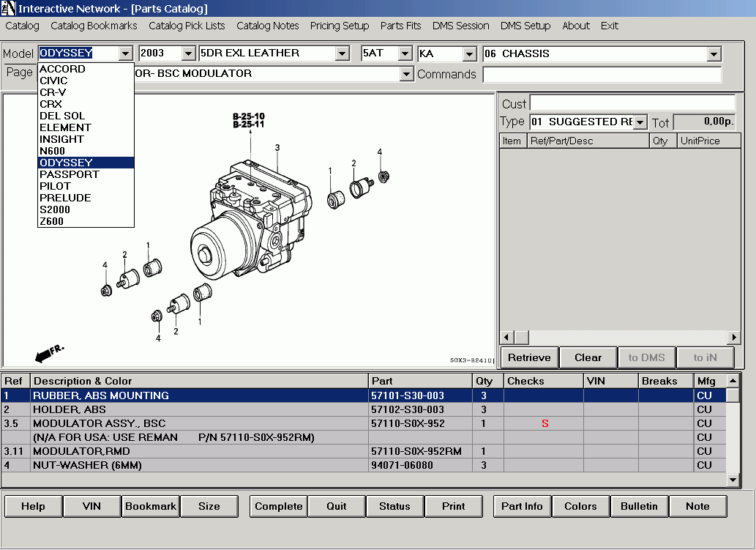Open Catalog Pick Lists menu
The height and width of the screenshot is (550, 756).
click(x=187, y=26)
